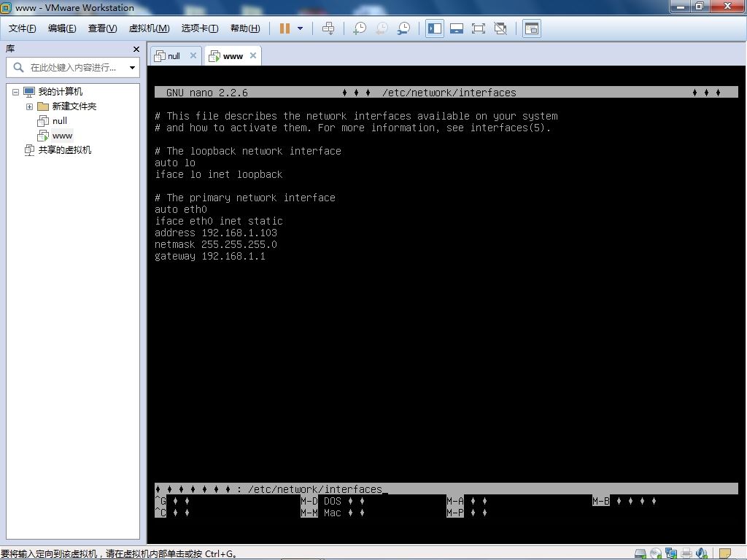Viewport: 747px width, 560px height.
Task: Expand the 新建文件夹 folder node
Action: coord(29,106)
